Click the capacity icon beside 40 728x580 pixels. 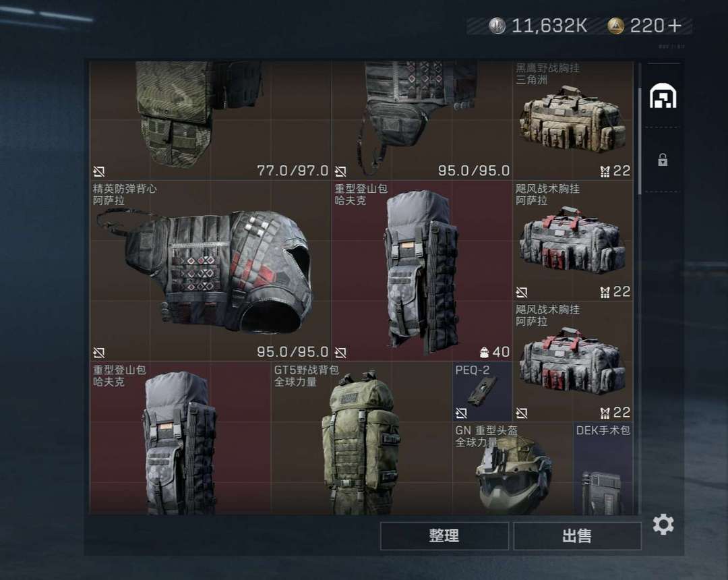[484, 353]
